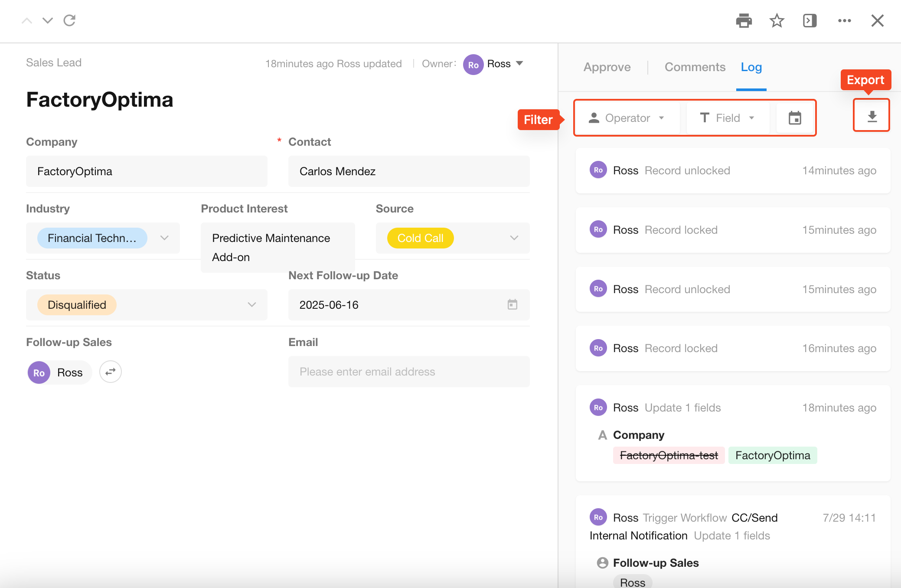Viewport: 901px width, 588px height.
Task: Collapse the side panel icon
Action: [810, 20]
